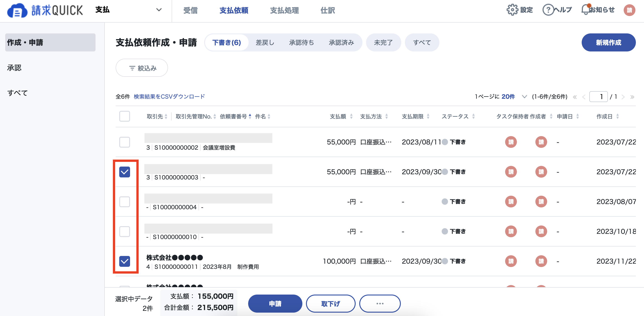Open the more actions ellipsis button

tap(380, 304)
